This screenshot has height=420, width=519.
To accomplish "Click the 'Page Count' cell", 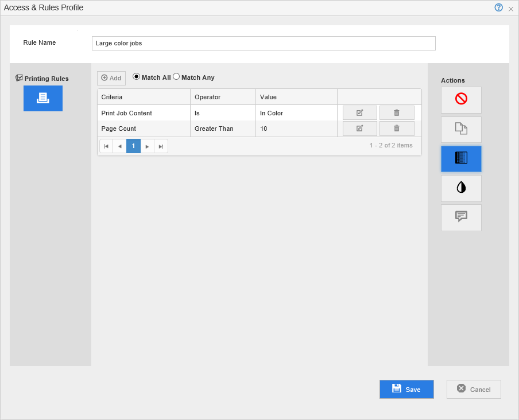I will [144, 129].
